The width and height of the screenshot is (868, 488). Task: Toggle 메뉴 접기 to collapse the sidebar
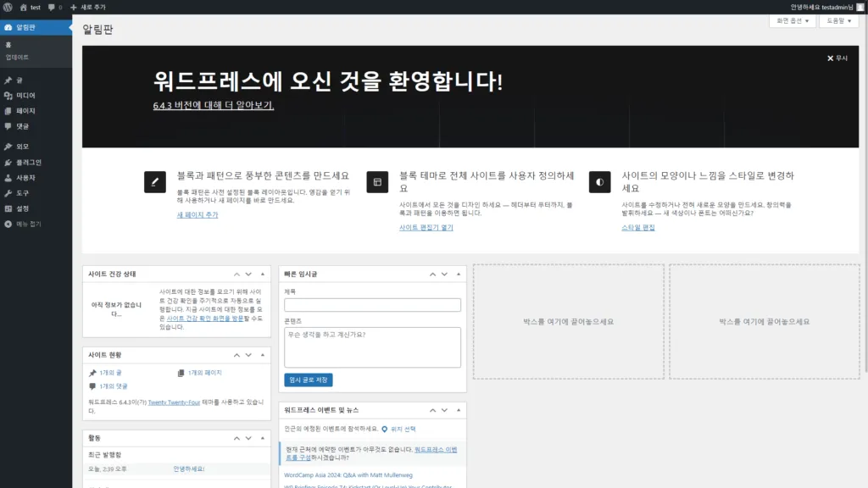(x=8, y=225)
